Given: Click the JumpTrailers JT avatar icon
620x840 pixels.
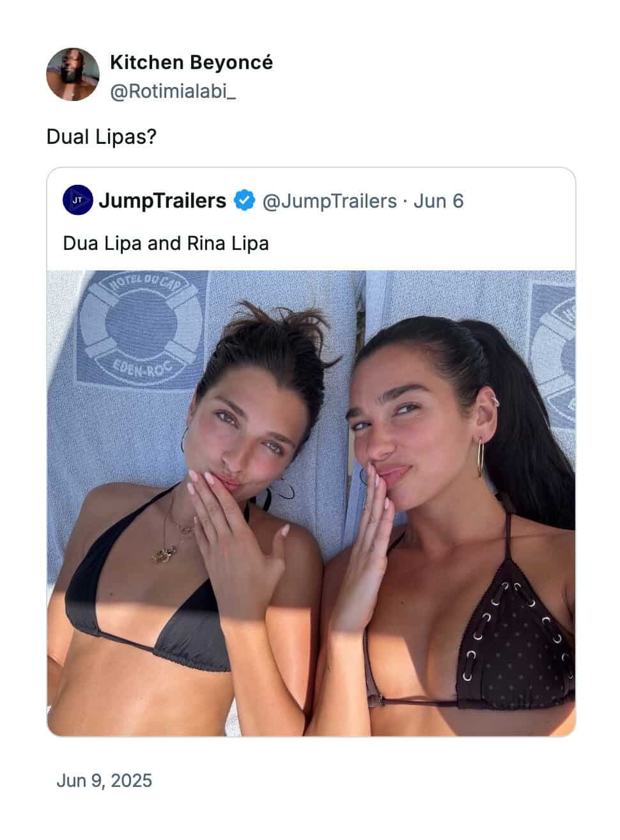Looking at the screenshot, I should point(78,200).
